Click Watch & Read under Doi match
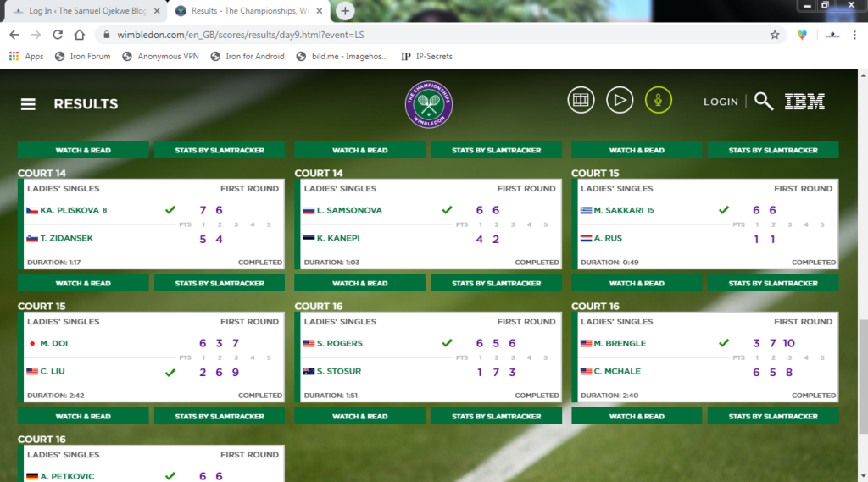Viewport: 868px width, 482px height. tap(83, 416)
